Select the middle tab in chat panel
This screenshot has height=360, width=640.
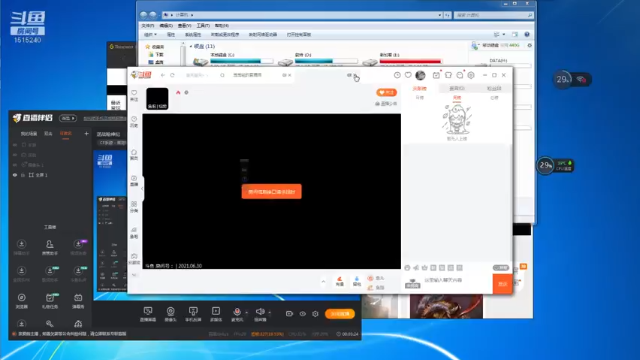(x=457, y=88)
